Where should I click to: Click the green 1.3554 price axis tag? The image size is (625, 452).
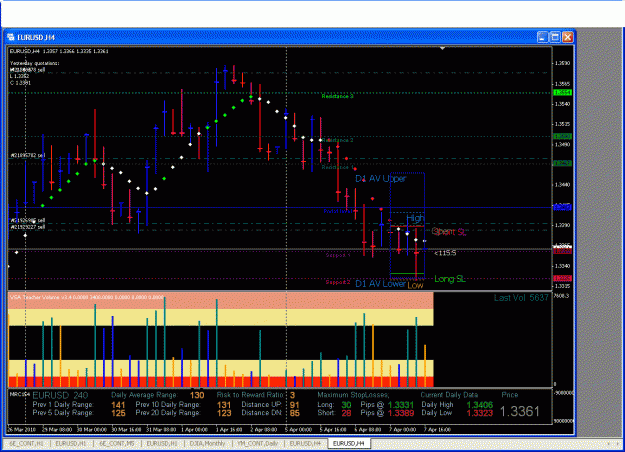[563, 92]
